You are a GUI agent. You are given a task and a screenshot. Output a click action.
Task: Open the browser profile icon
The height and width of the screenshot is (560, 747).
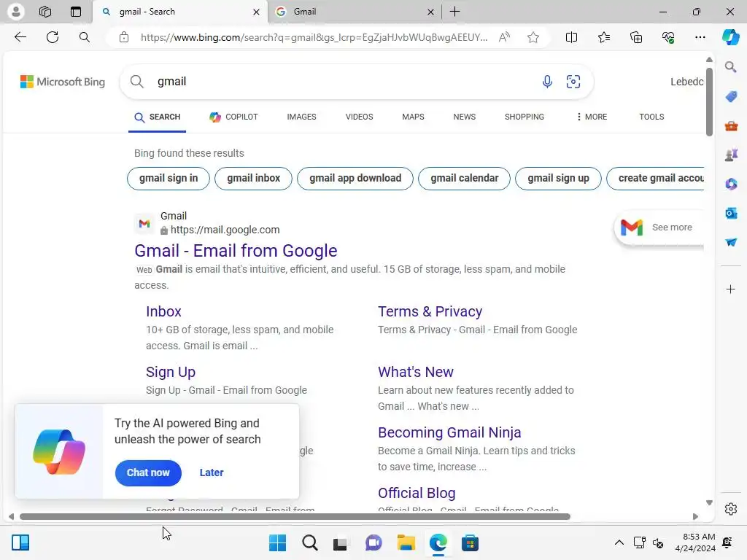pyautogui.click(x=16, y=12)
